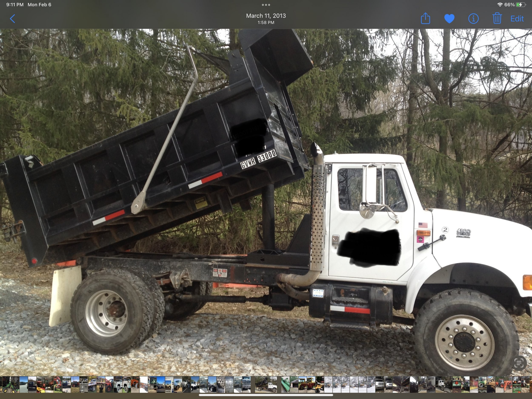The height and width of the screenshot is (399, 532).
Task: Select current white dump truck thumbnail in filmstrip
Action: pyautogui.click(x=266, y=384)
